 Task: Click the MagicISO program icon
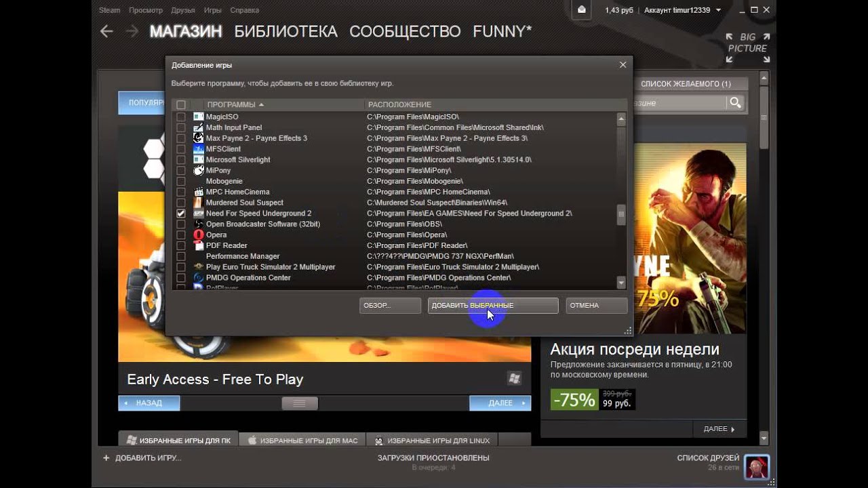198,117
